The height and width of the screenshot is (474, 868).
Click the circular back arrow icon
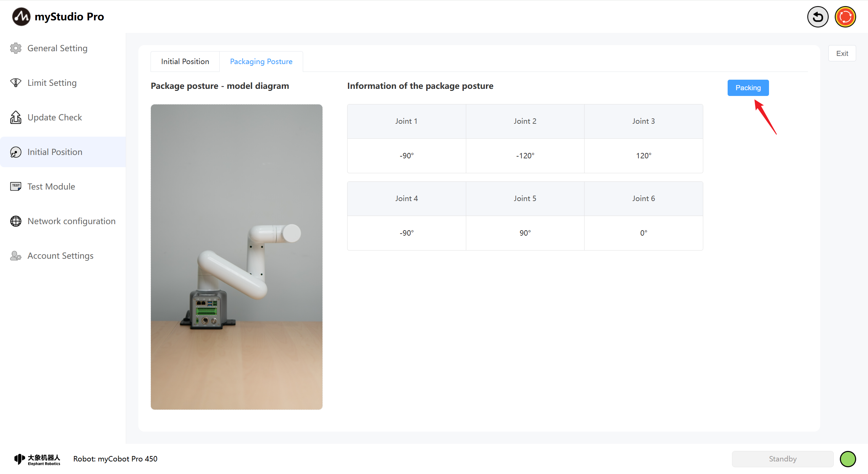(817, 17)
